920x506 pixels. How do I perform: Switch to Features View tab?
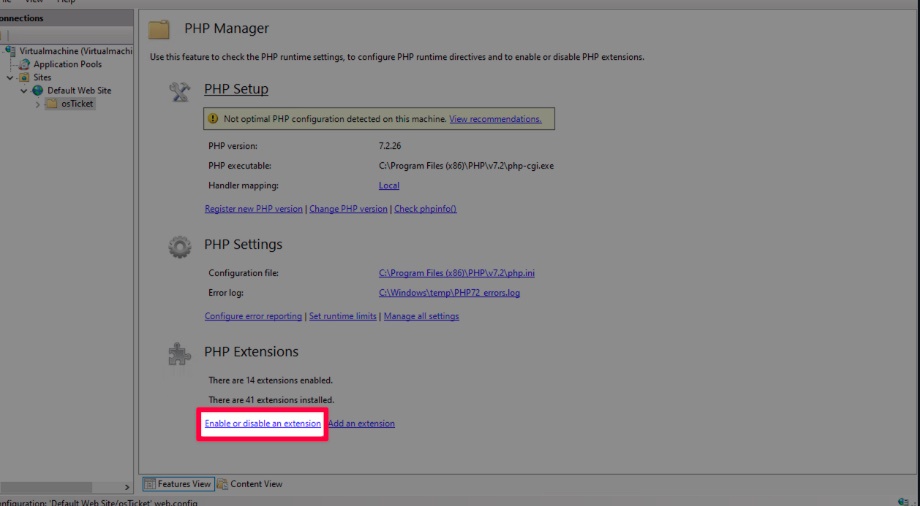(178, 484)
